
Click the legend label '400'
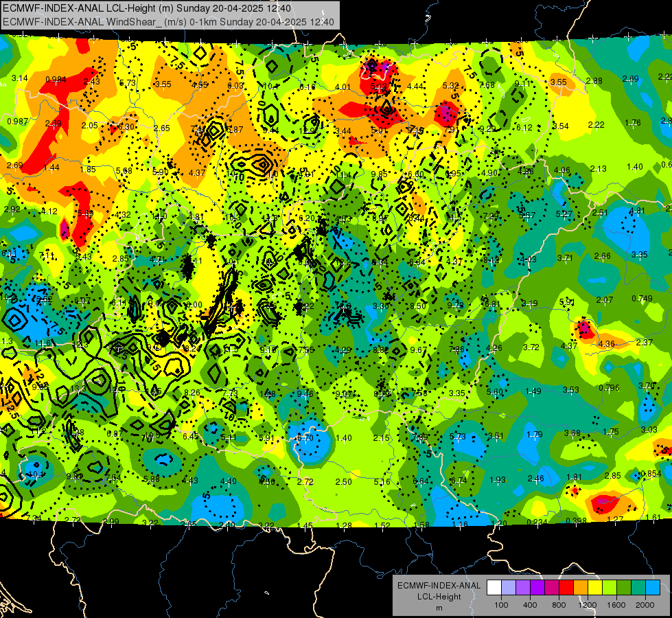530,605
